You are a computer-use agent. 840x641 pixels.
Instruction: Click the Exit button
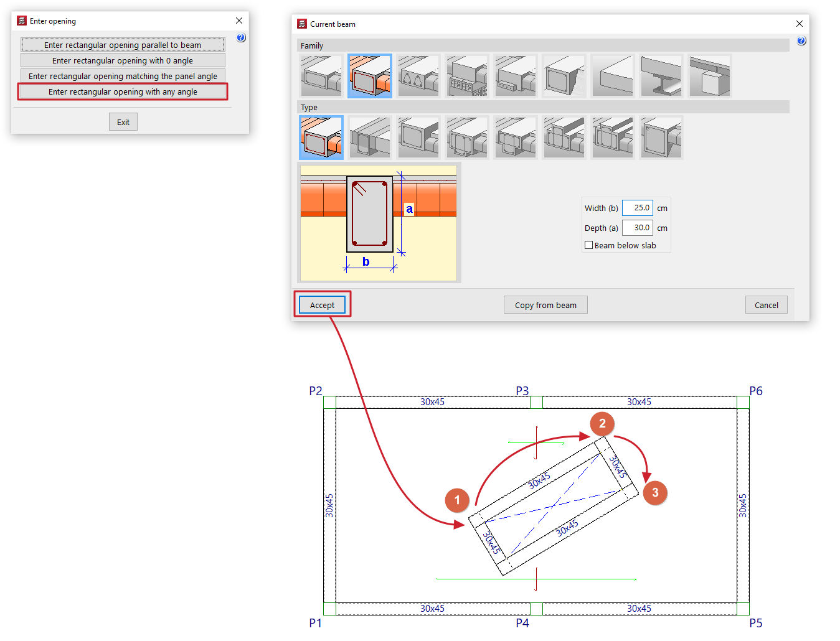(123, 122)
